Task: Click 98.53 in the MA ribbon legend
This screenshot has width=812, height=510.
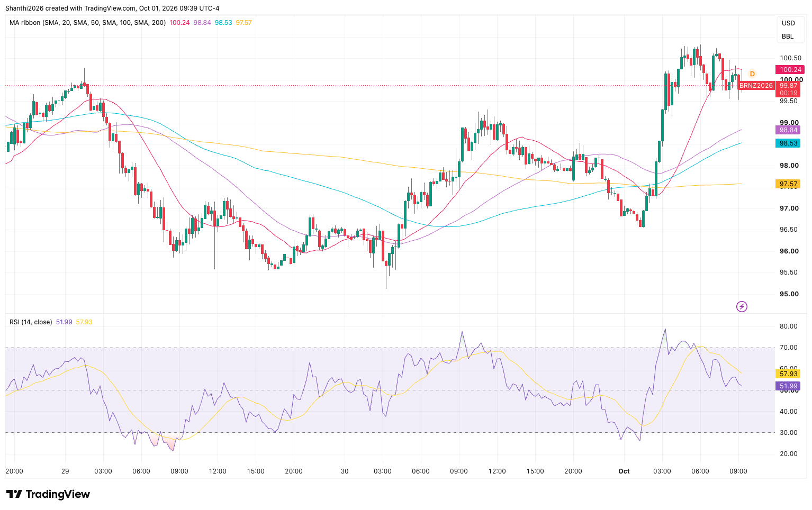Action: click(x=223, y=23)
